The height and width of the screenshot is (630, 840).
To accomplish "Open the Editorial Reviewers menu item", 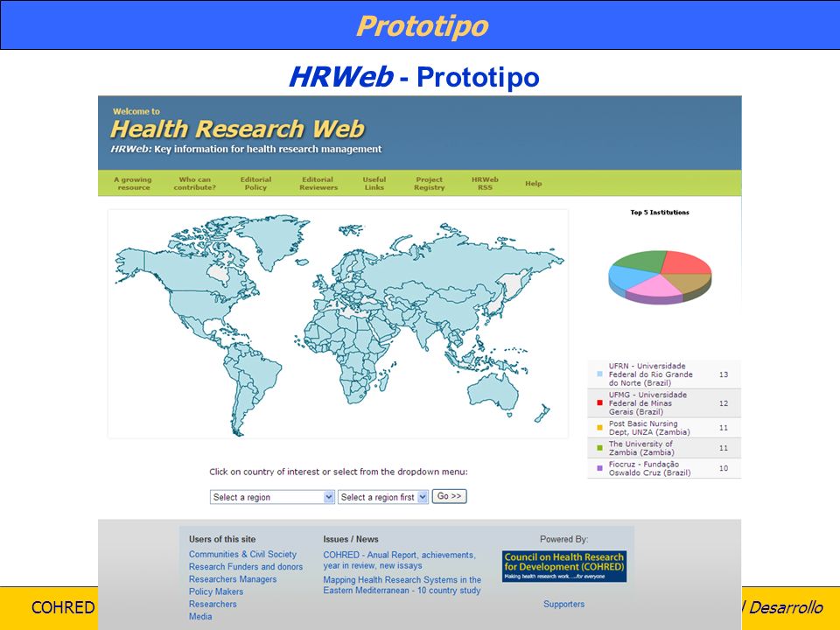I will (318, 184).
